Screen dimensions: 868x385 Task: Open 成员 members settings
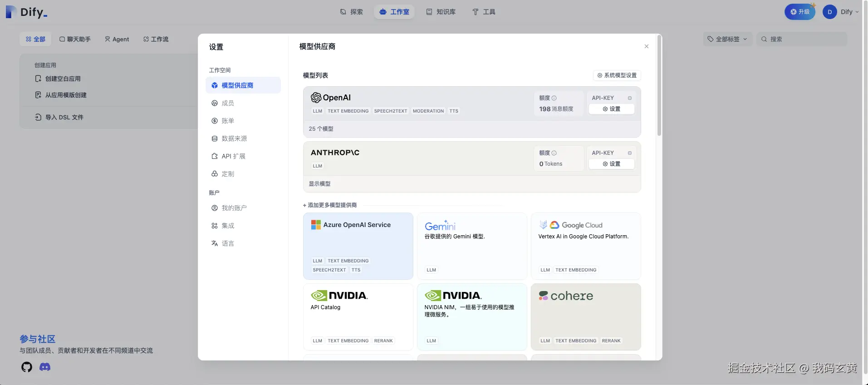pos(243,103)
